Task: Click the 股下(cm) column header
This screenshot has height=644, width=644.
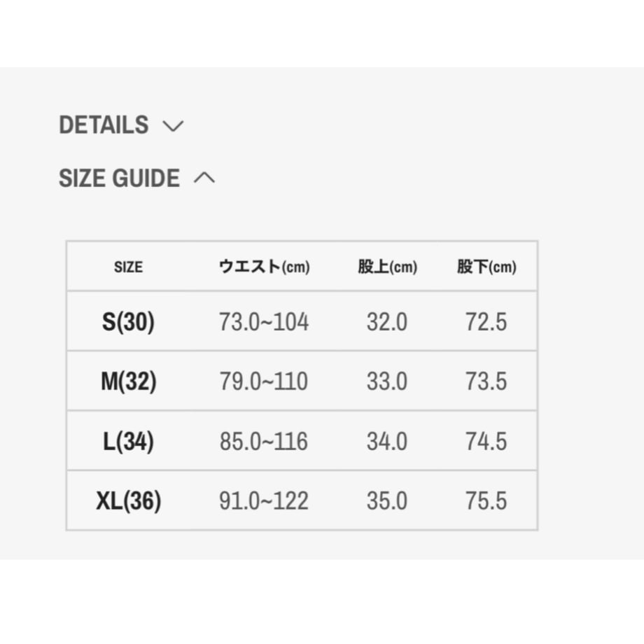Action: [486, 267]
